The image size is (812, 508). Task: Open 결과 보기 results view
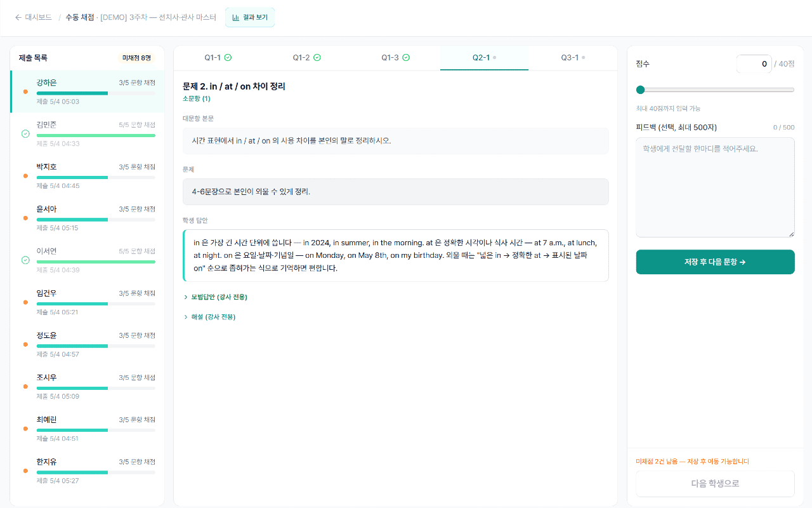(x=250, y=18)
